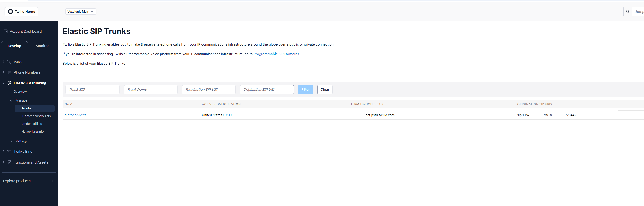The width and height of the screenshot is (644, 206).
Task: Expand the Settings section chevron
Action: [x=11, y=141]
